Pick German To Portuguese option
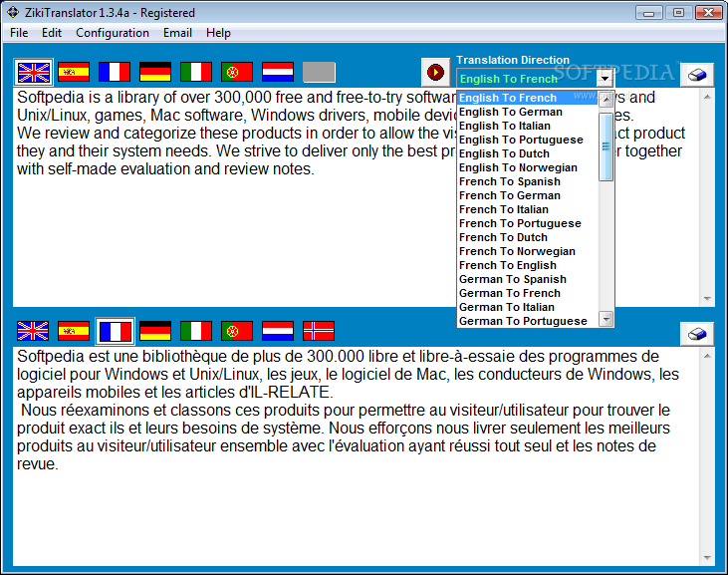The image size is (728, 575). click(528, 321)
